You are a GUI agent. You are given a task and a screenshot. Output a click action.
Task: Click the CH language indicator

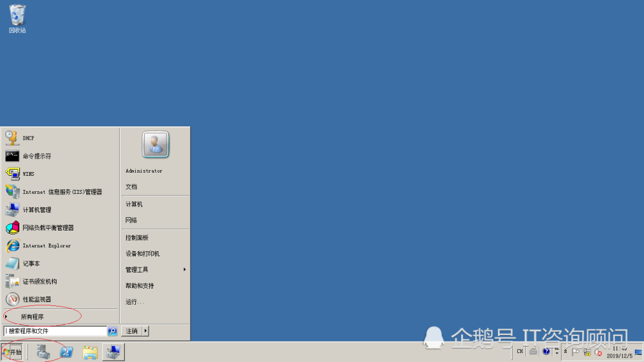pyautogui.click(x=520, y=351)
